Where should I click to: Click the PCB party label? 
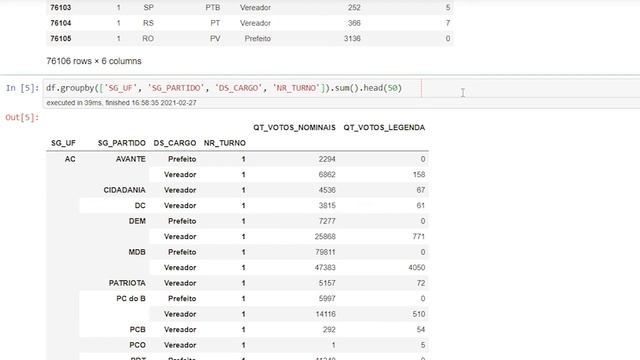pyautogui.click(x=138, y=330)
